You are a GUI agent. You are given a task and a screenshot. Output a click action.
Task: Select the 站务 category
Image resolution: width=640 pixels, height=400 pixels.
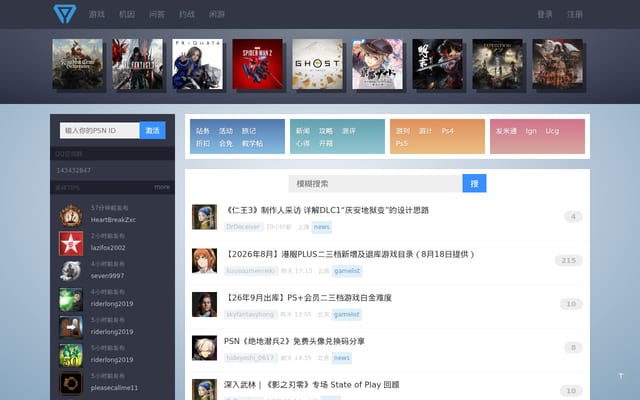(203, 131)
